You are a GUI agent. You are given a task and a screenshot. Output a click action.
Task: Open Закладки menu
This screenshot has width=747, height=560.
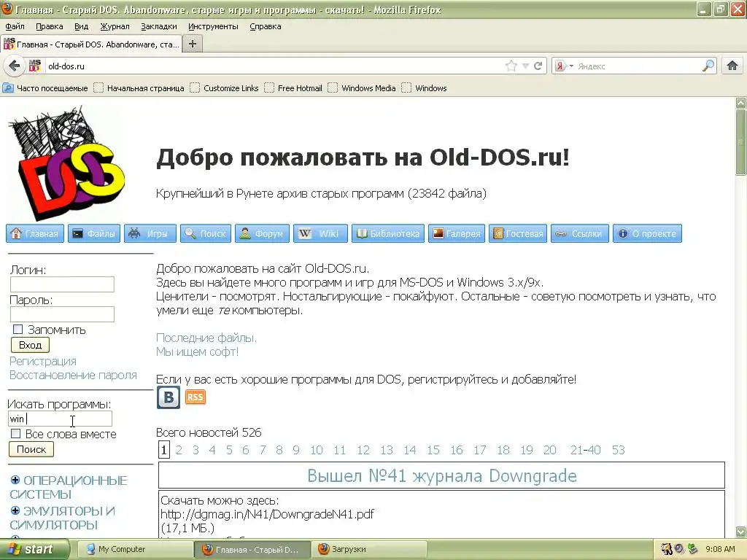158,26
